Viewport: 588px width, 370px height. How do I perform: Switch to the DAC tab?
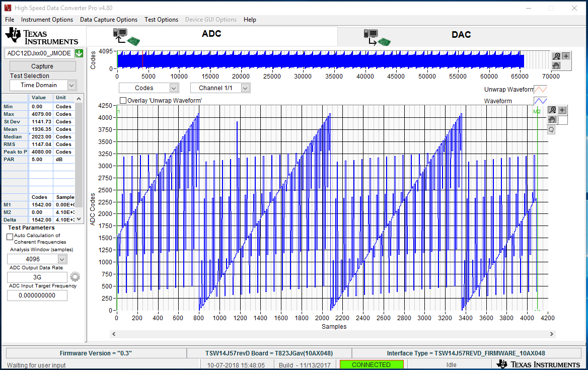pyautogui.click(x=461, y=37)
